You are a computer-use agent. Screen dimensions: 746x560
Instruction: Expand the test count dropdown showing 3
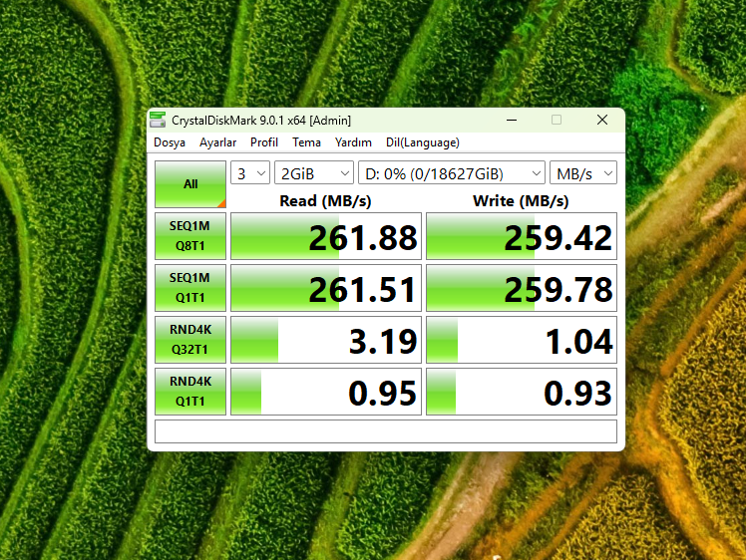pyautogui.click(x=250, y=173)
